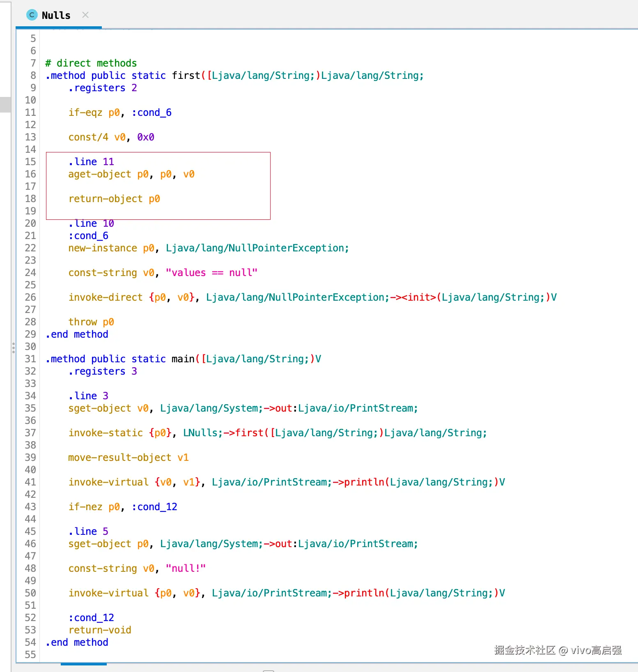Click the "values == null" string literal
638x672 pixels.
(211, 273)
